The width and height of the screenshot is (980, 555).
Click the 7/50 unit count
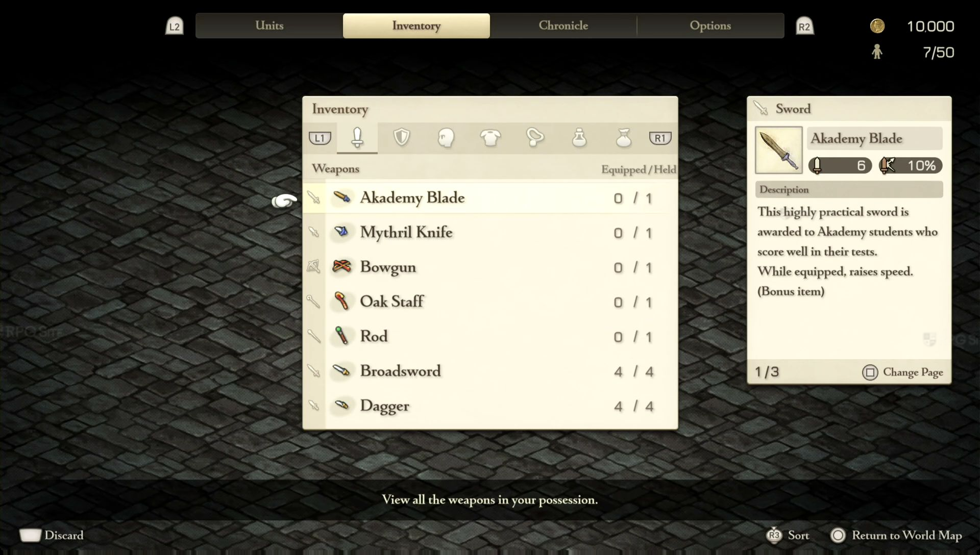(938, 53)
